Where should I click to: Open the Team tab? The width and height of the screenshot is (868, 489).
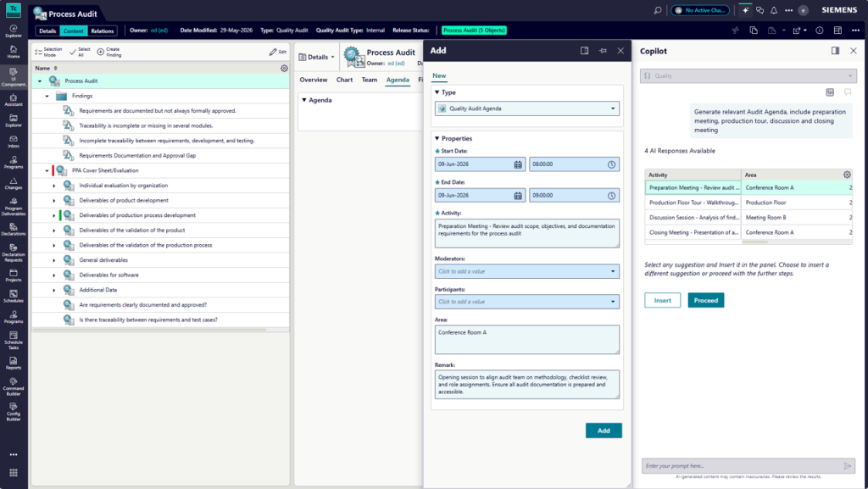pyautogui.click(x=370, y=80)
